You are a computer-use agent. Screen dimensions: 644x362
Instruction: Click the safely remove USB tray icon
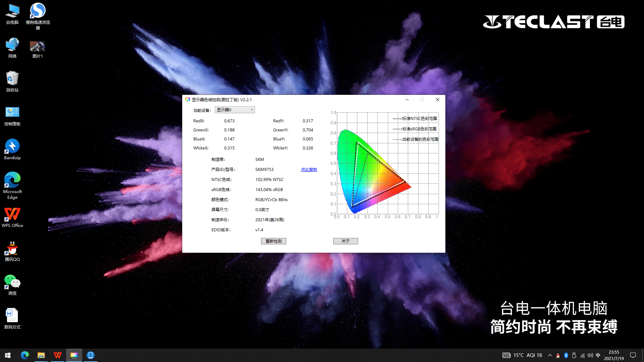574,355
